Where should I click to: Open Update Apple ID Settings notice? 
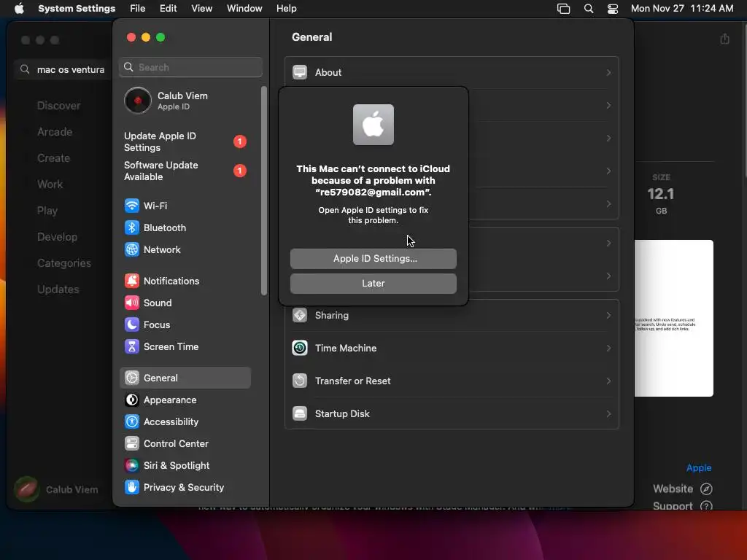[185, 141]
